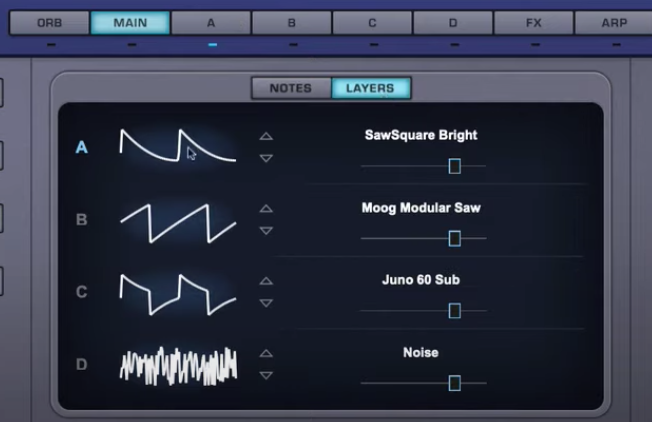
Task: Click the Moog Modular Saw name
Action: coord(421,207)
